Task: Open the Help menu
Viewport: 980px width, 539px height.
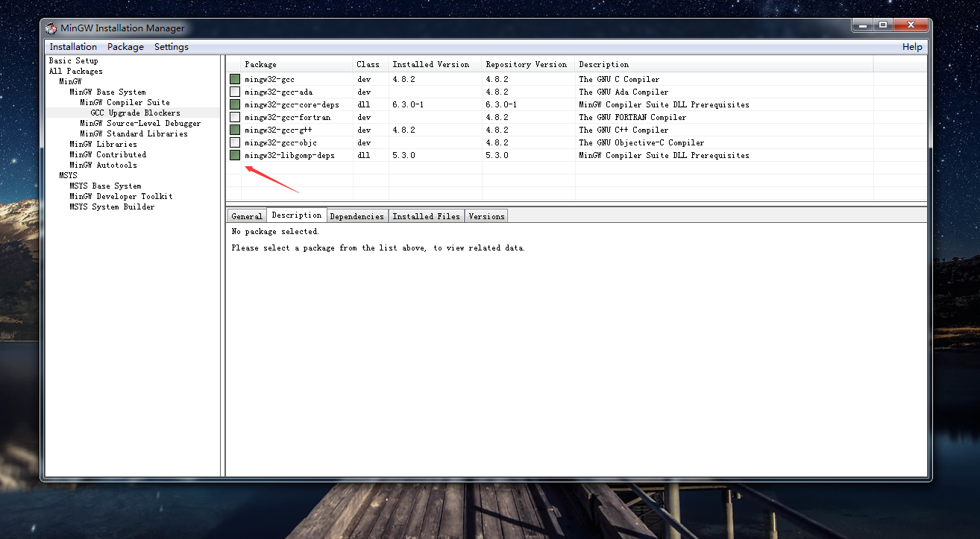Action: pyautogui.click(x=912, y=46)
